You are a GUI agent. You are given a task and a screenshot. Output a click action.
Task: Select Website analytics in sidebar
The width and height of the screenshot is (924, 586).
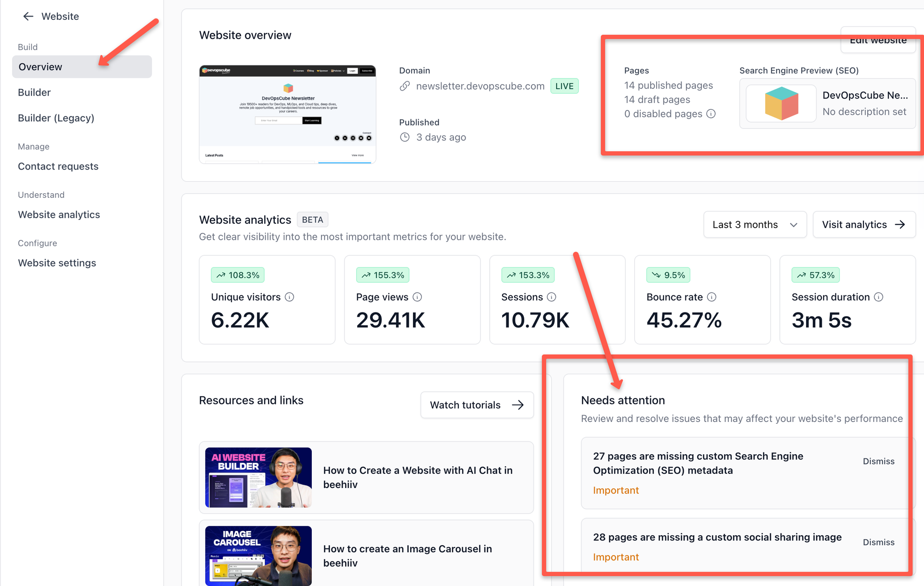click(59, 214)
